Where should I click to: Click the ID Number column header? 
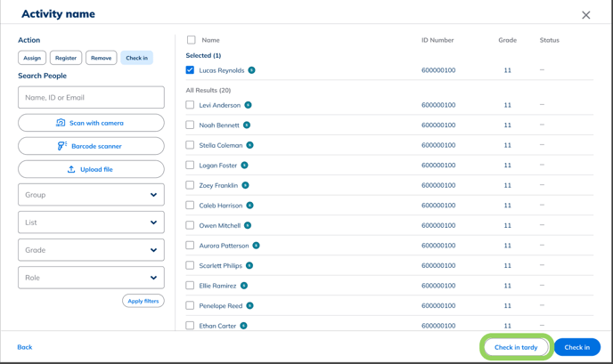pos(437,40)
